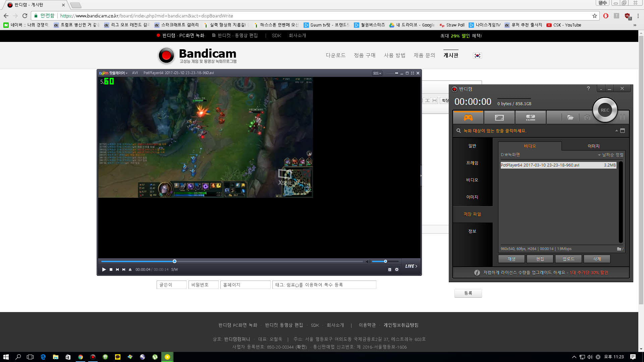Open File Explorer from taskbar
Viewport: 644px width, 362px height.
(56, 357)
